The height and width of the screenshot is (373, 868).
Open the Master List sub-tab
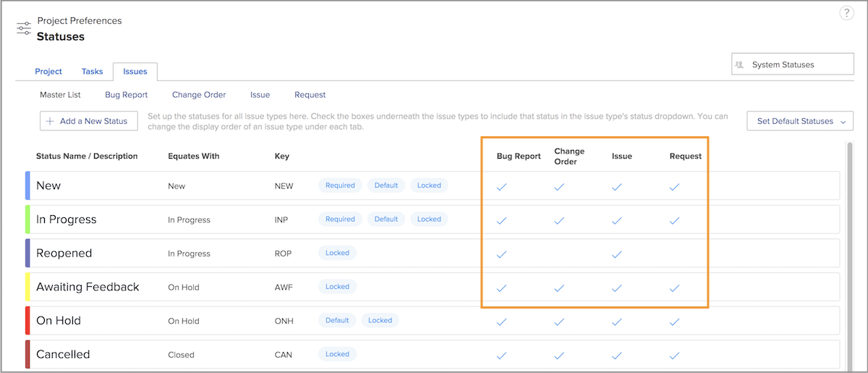pyautogui.click(x=60, y=95)
